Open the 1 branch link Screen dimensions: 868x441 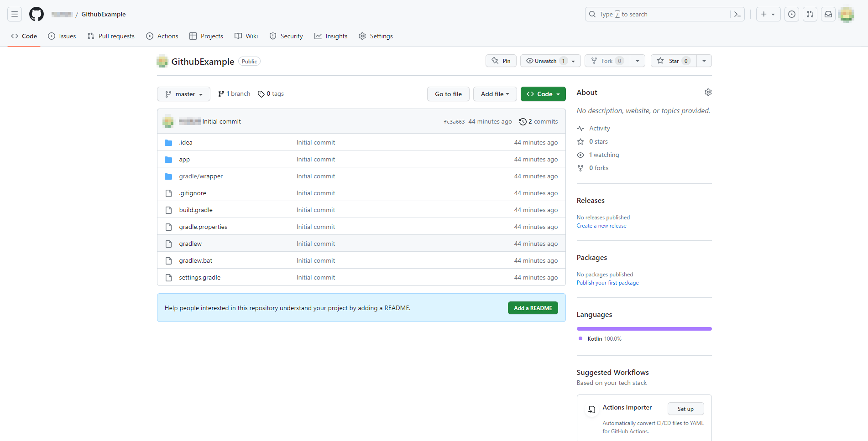pos(234,93)
